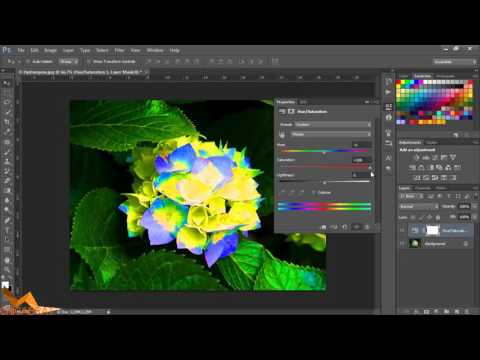Screen dimensions: 480x360
Task: Click the foreground color swatch
Action: click(5, 284)
